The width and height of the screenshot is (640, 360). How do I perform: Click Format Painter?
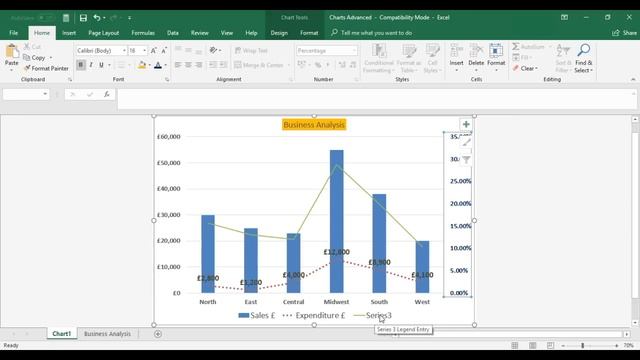point(46,69)
